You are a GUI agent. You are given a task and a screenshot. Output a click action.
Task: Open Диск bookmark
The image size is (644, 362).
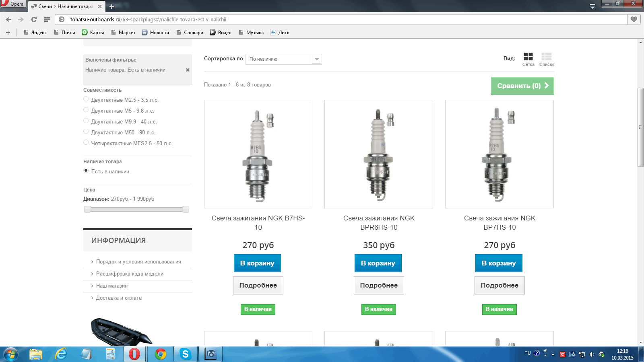pos(280,33)
